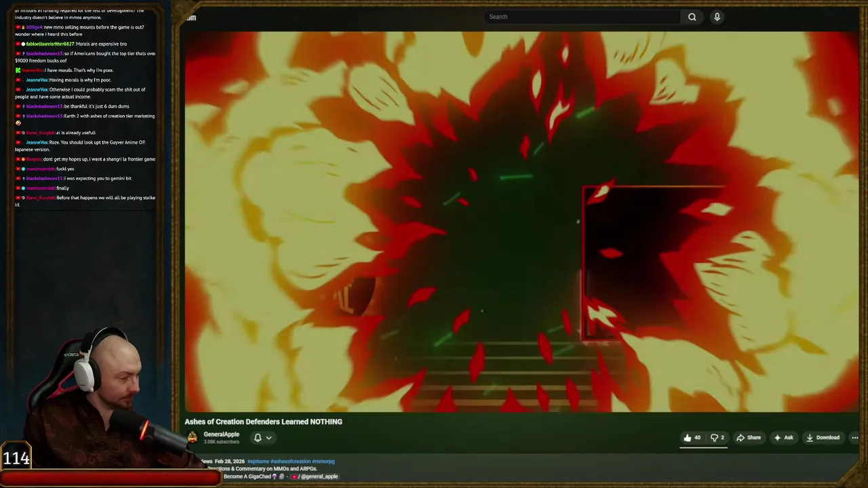The height and width of the screenshot is (488, 868).
Task: Click the video player area
Action: pos(521,222)
